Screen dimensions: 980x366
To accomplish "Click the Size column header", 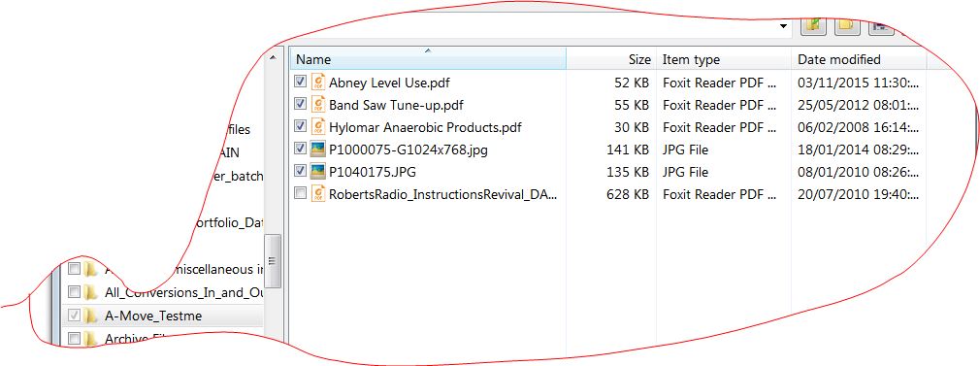I will pyautogui.click(x=611, y=59).
